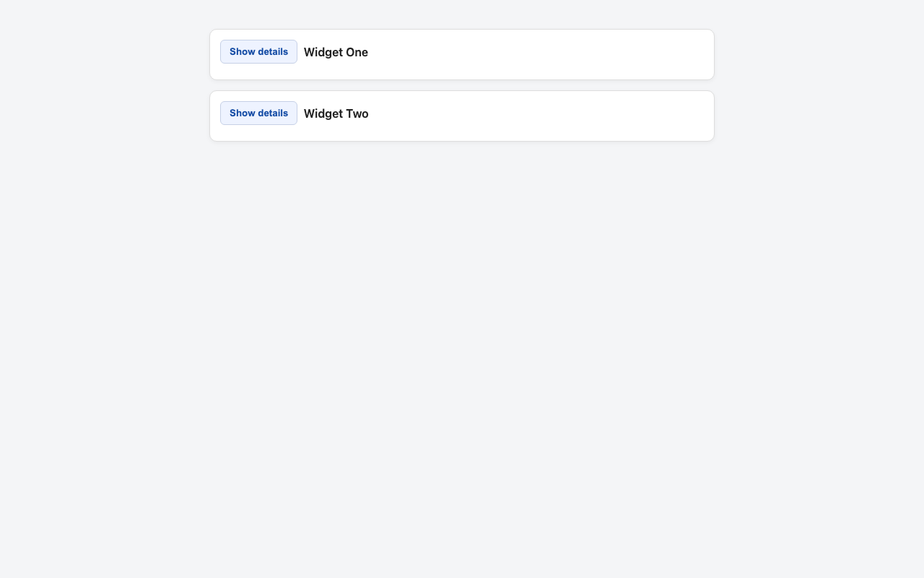
Task: Click the first widget's heading
Action: (x=336, y=52)
